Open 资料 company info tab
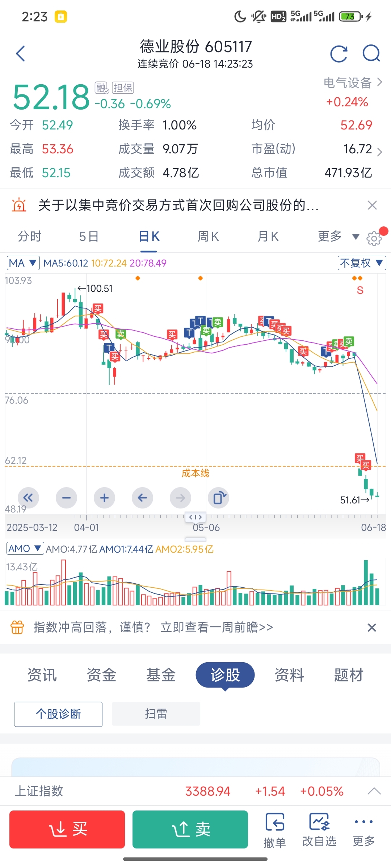The image size is (391, 868). [289, 675]
